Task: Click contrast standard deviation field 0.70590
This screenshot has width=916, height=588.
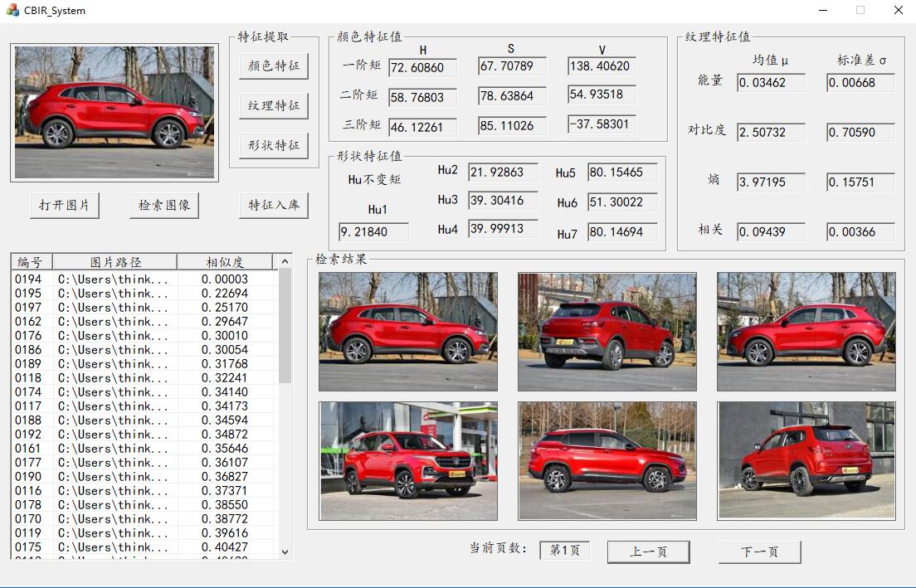Action: [x=860, y=132]
